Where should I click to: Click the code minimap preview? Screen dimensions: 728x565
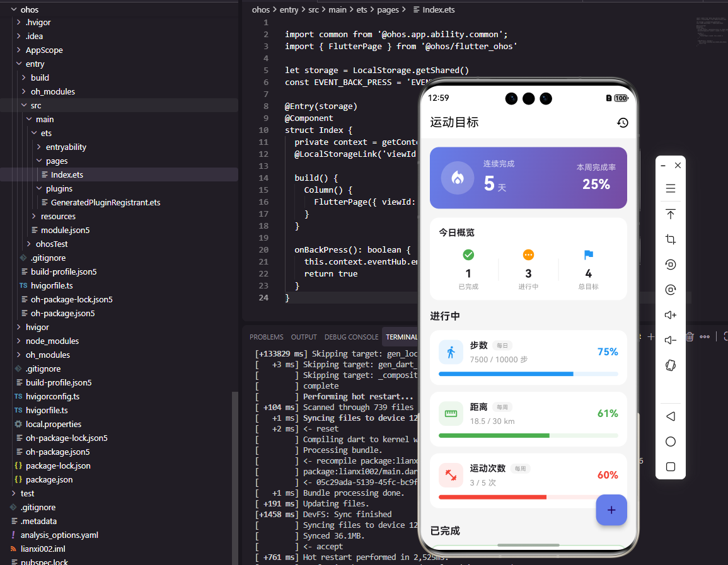[711, 31]
